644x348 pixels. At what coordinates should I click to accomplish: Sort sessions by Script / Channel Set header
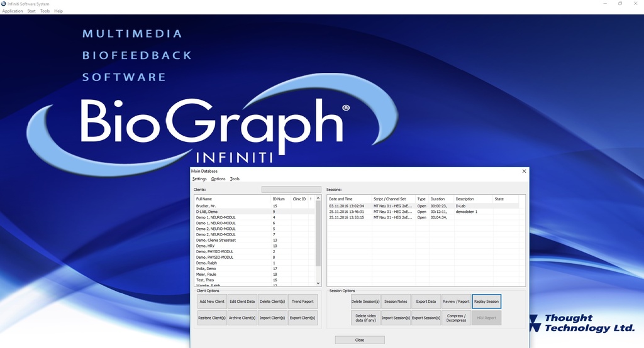pos(394,199)
